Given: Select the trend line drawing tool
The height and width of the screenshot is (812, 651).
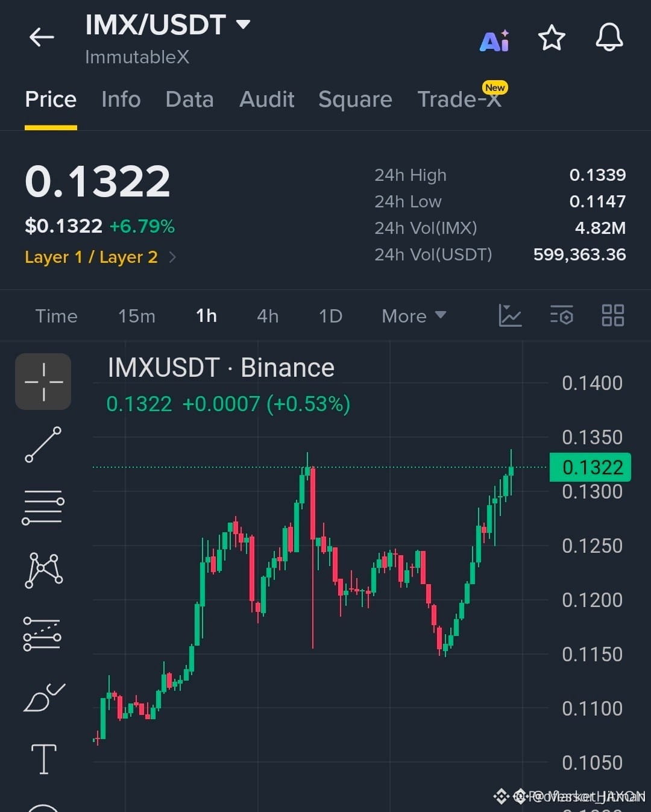Looking at the screenshot, I should [x=43, y=444].
